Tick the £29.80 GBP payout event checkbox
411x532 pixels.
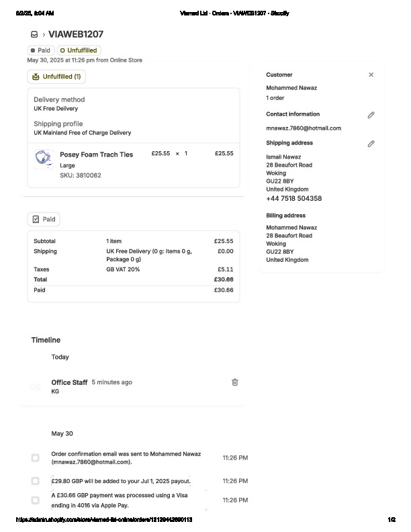pos(35,481)
